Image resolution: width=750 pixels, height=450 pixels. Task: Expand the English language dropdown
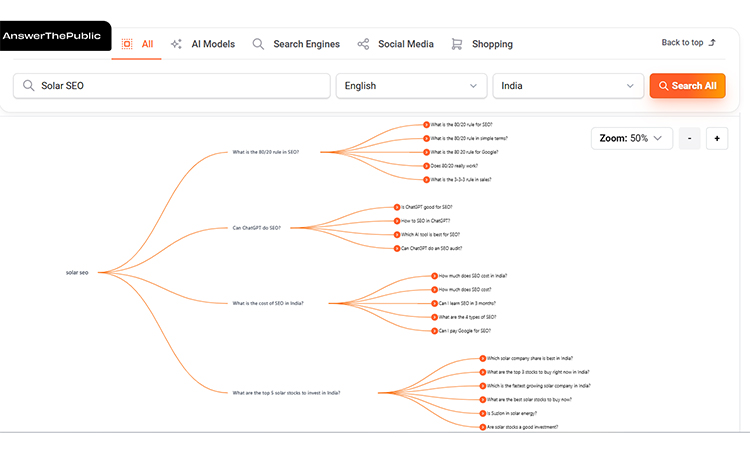click(x=411, y=86)
